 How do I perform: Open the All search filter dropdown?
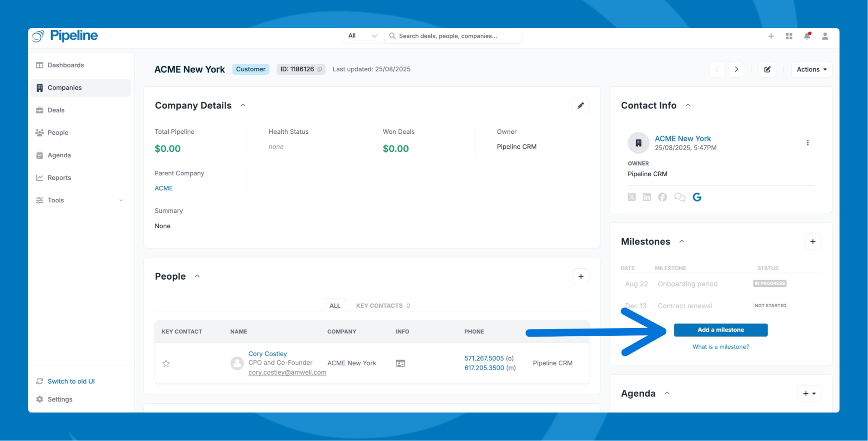click(x=363, y=36)
